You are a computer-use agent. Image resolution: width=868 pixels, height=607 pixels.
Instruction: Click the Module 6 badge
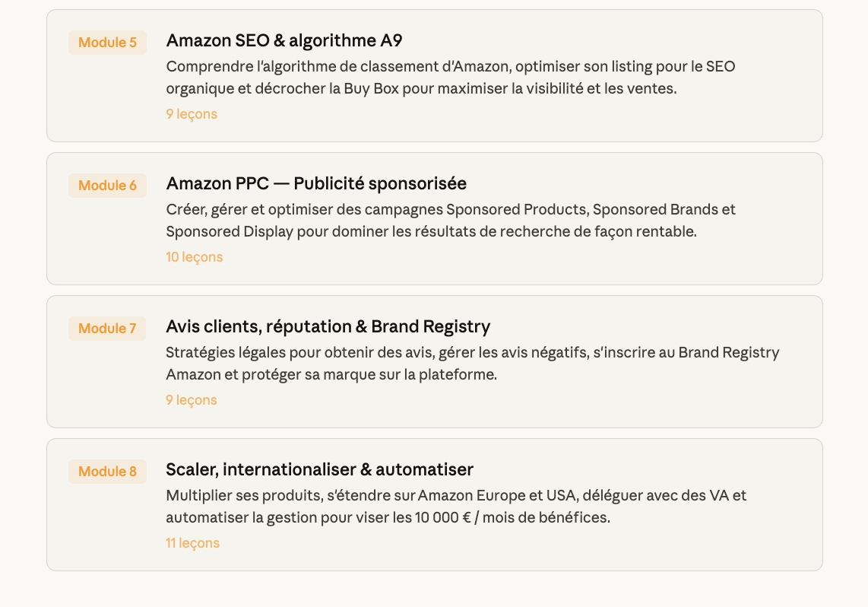(107, 186)
